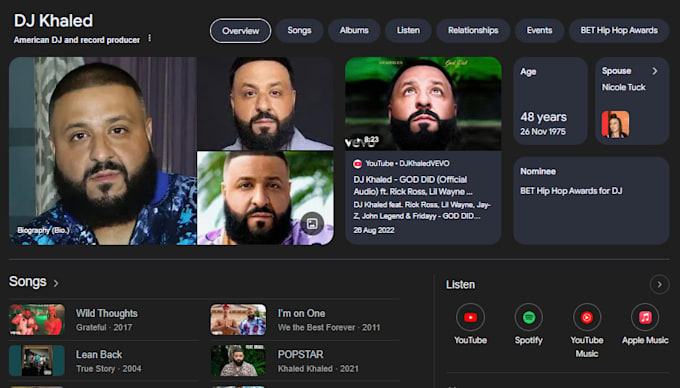Click the BET Hip Hop Awards for DJ nominee text
This screenshot has height=388, width=680.
tap(571, 191)
